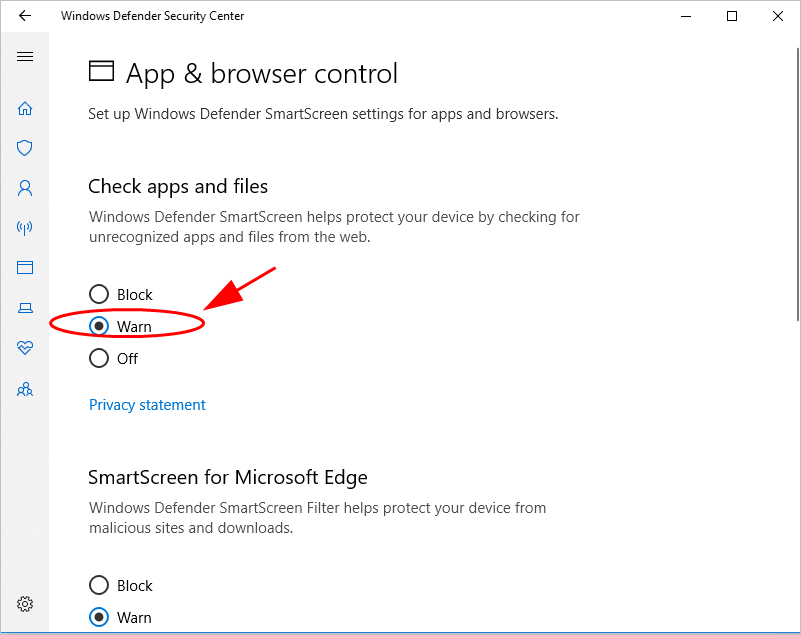This screenshot has width=801, height=635.
Task: Select App & browser control sidebar icon
Action: pyautogui.click(x=25, y=268)
